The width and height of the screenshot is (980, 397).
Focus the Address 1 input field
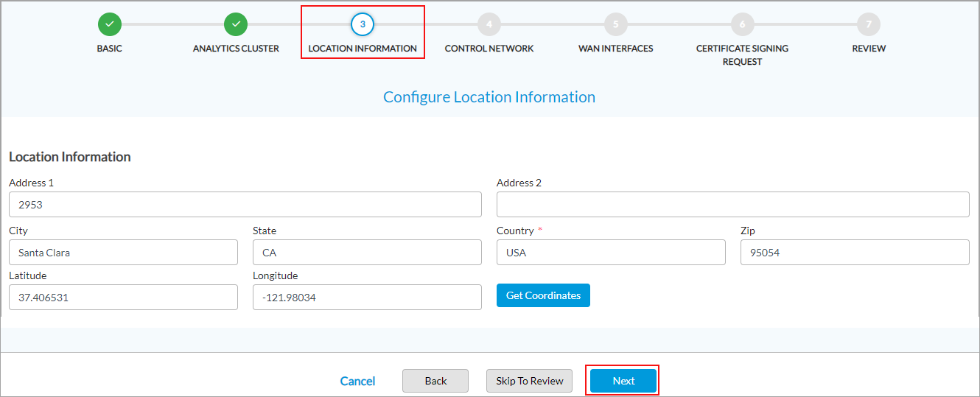(x=245, y=205)
